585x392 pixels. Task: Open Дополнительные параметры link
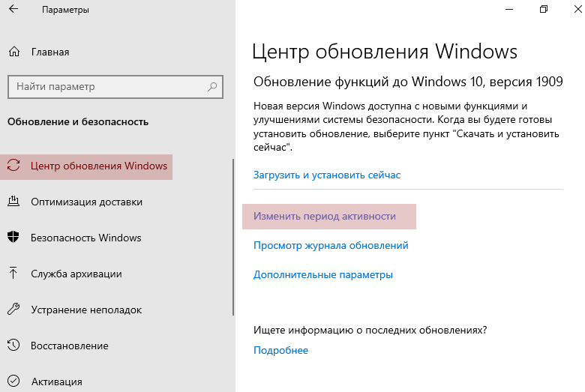[x=322, y=274]
